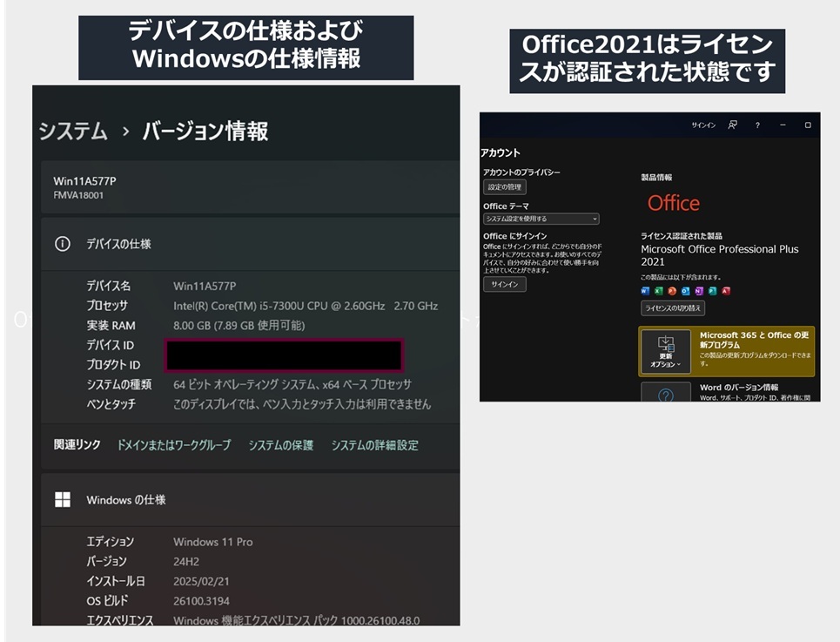Click the PowerPoint app icon under included products
This screenshot has height=642, width=840.
[672, 291]
